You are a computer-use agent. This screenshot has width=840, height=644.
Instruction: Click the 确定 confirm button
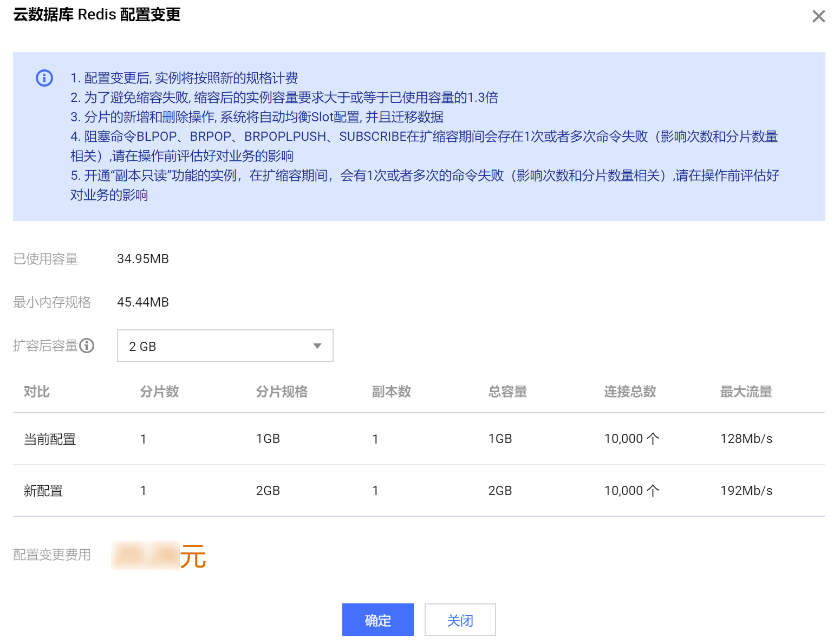coord(378,620)
